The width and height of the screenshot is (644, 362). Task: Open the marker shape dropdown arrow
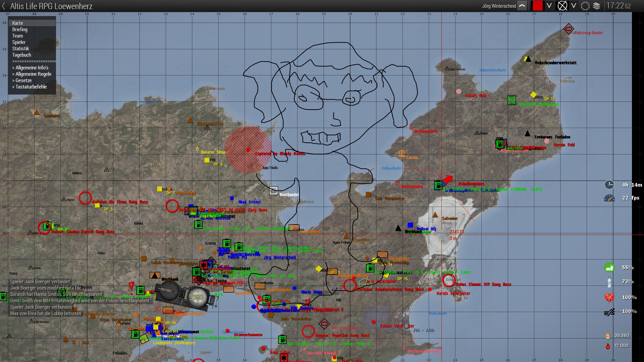(x=574, y=6)
